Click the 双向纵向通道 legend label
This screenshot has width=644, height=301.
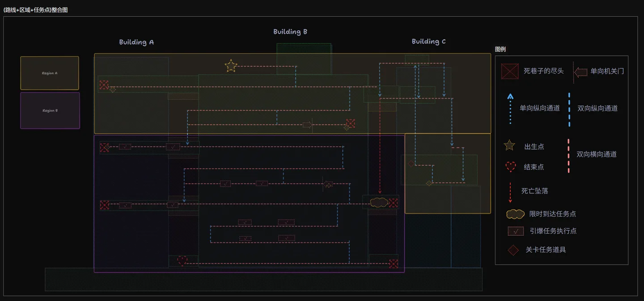click(597, 108)
